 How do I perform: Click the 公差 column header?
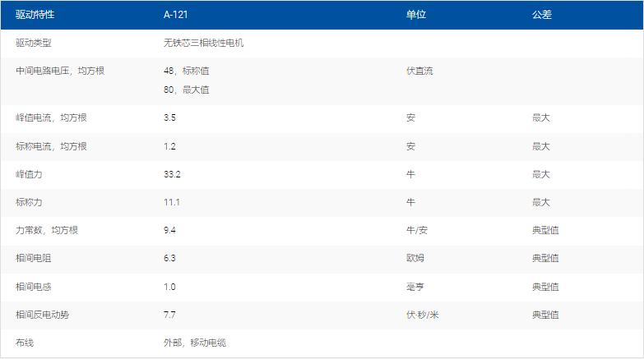pos(542,15)
